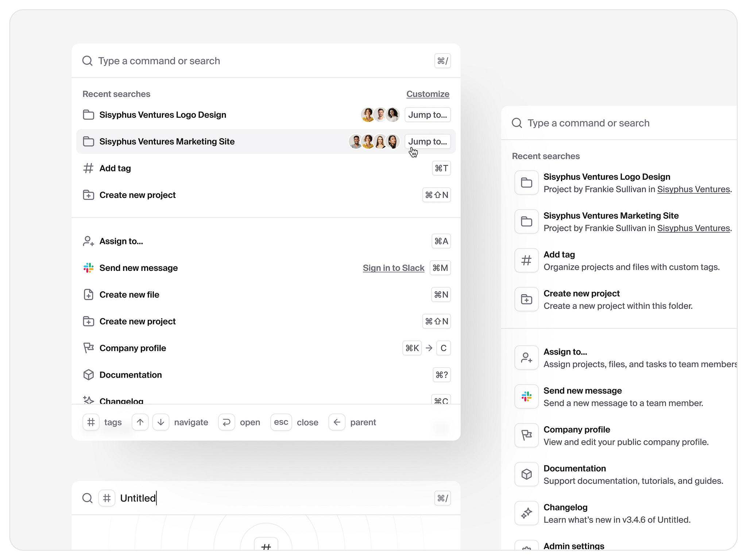Click the Create new project folder-plus icon
The width and height of the screenshot is (747, 560).
[x=88, y=195]
